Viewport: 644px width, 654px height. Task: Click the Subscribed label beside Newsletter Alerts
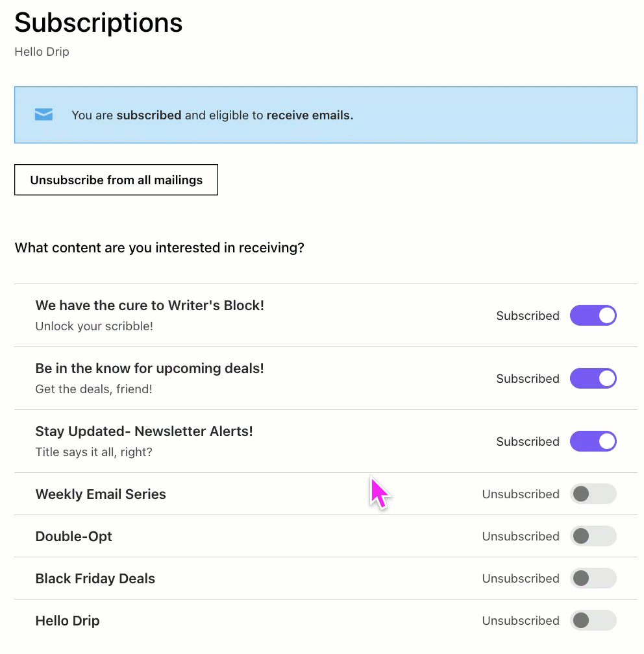click(x=527, y=441)
